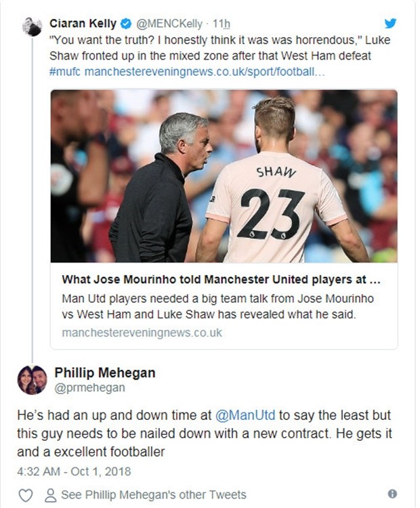Click the 4:32 AM - Oct 1, 2018 timestamp
420x508 pixels.
(74, 470)
